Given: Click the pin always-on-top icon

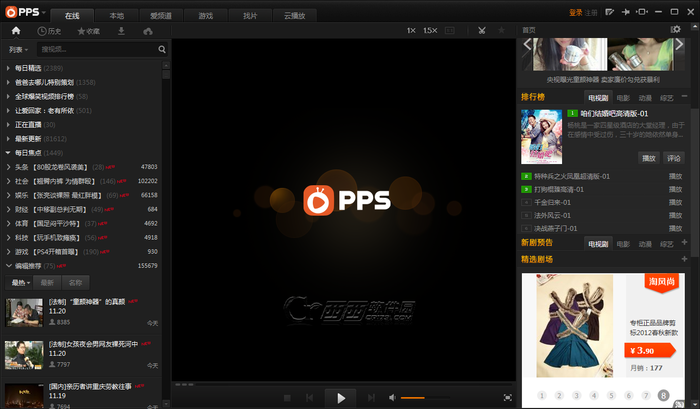Looking at the screenshot, I should pos(625,12).
